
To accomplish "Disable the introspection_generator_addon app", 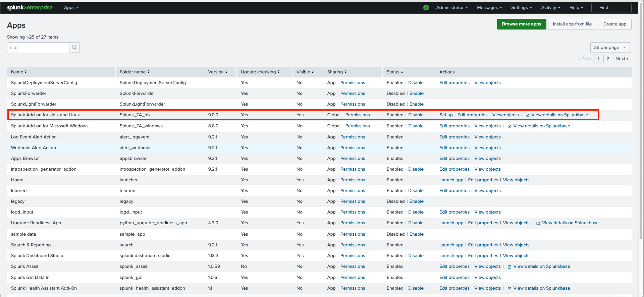I will (x=416, y=169).
